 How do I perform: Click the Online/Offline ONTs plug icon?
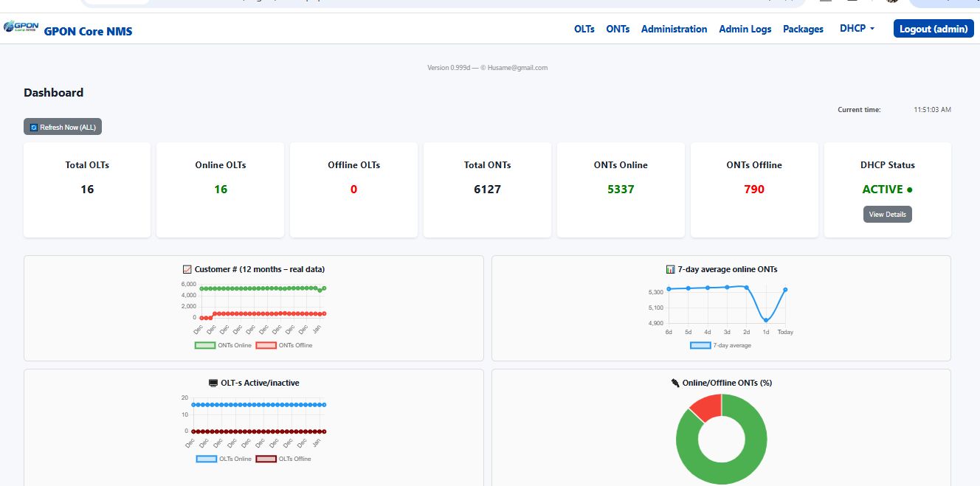(x=675, y=383)
